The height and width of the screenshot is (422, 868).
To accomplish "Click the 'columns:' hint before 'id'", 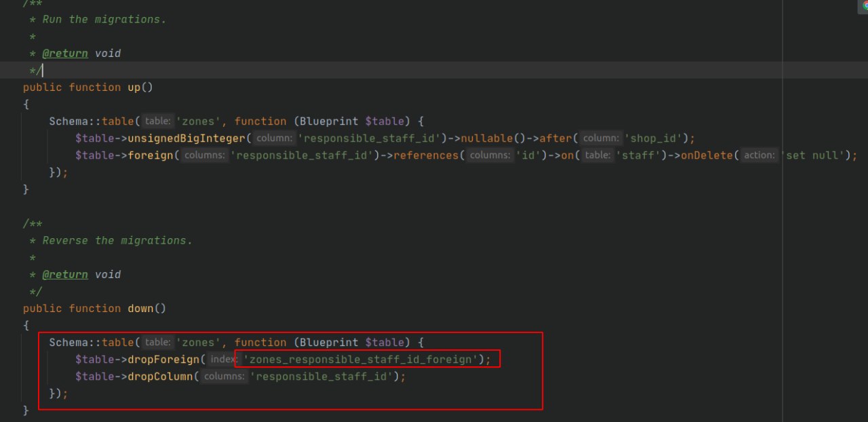I will pos(492,155).
